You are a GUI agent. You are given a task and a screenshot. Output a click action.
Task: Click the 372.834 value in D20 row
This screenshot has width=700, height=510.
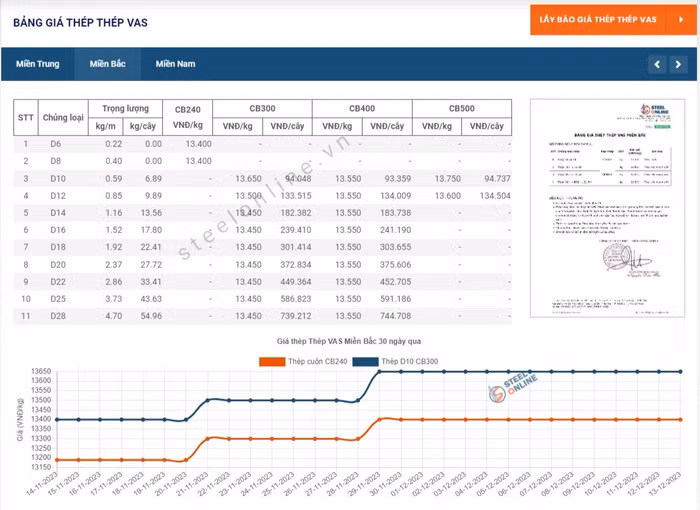(296, 265)
